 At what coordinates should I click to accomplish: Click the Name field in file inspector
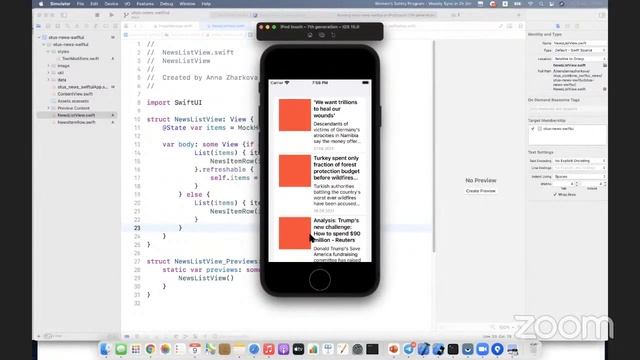click(x=580, y=43)
